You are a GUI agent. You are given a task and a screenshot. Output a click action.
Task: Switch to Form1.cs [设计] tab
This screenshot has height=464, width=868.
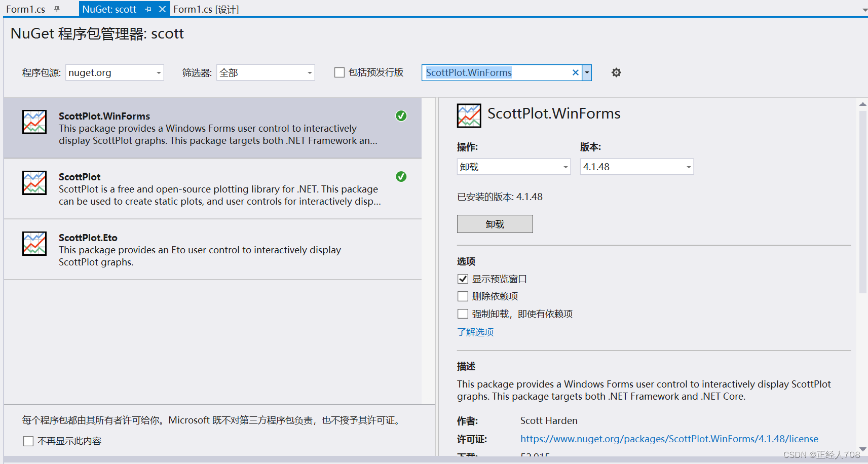coord(206,9)
